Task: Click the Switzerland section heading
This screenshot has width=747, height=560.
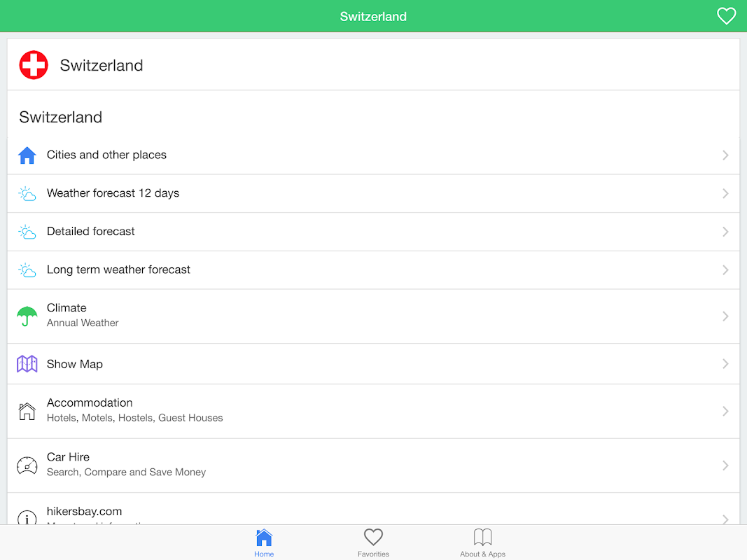Action: pyautogui.click(x=60, y=117)
